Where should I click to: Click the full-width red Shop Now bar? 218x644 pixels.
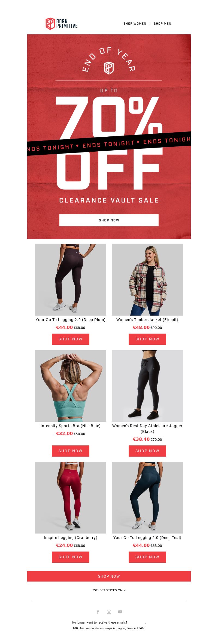click(x=109, y=576)
